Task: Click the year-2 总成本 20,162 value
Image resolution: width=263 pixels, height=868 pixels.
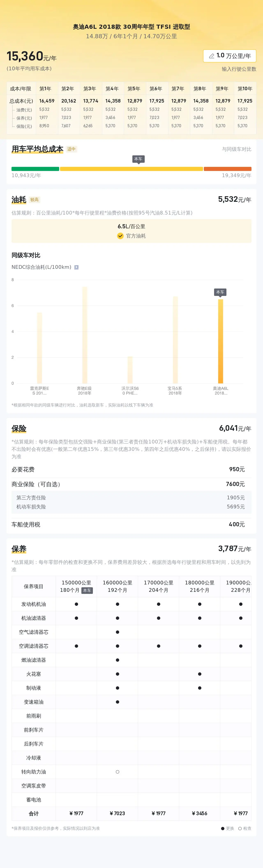Action: point(69,101)
